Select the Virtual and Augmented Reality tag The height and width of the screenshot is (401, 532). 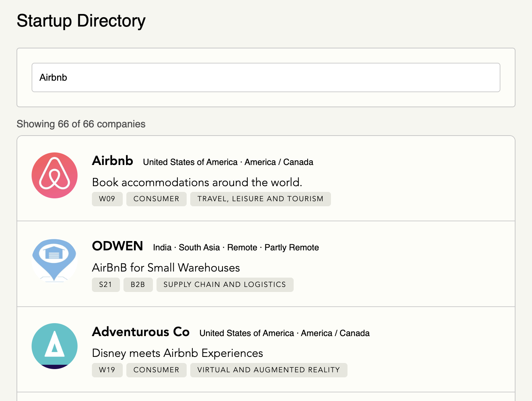(x=269, y=370)
